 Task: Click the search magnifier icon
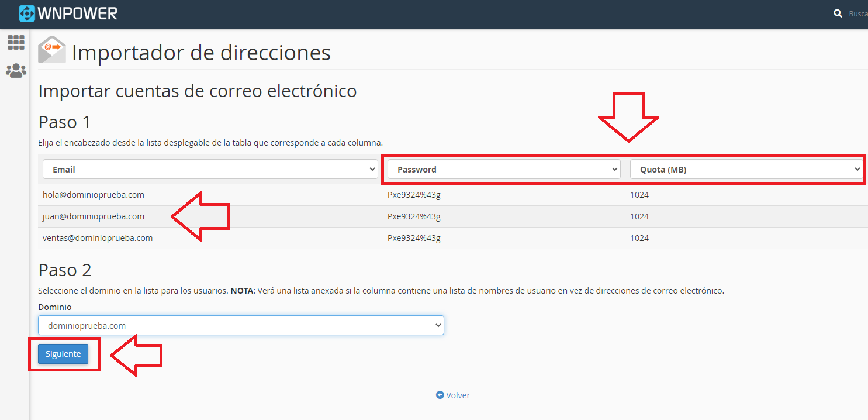838,13
